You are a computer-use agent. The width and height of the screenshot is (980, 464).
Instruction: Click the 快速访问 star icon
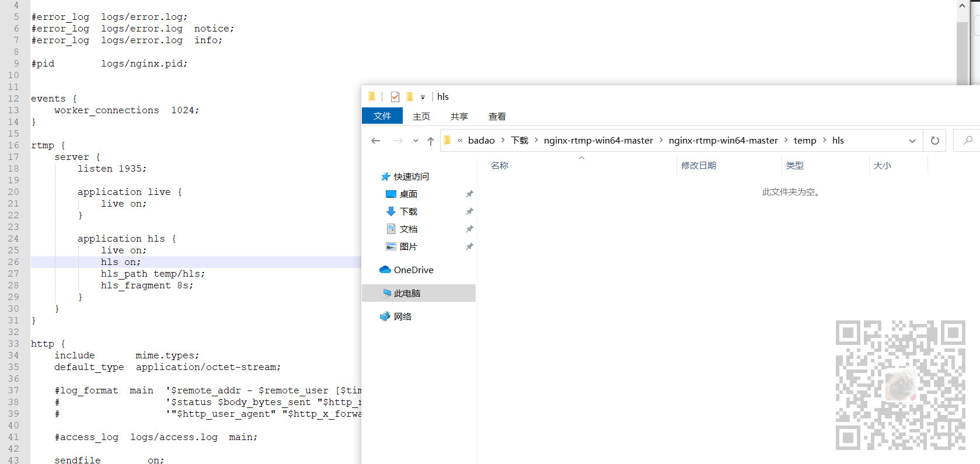click(385, 177)
